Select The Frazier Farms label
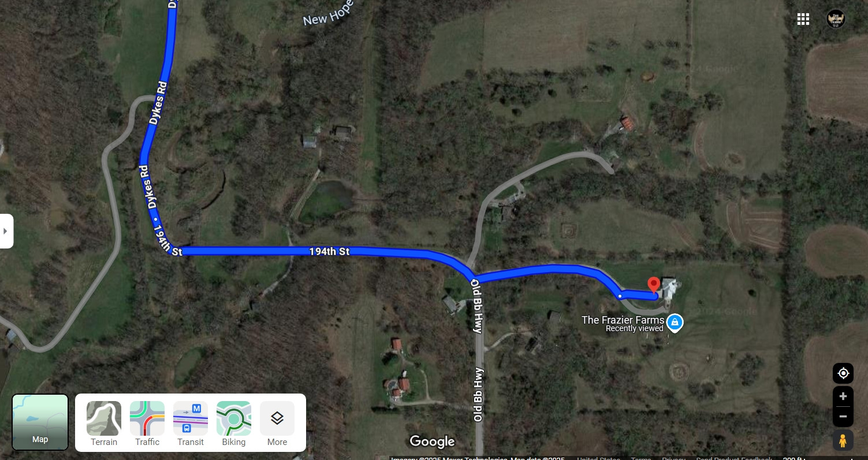The width and height of the screenshot is (868, 460). (x=623, y=320)
